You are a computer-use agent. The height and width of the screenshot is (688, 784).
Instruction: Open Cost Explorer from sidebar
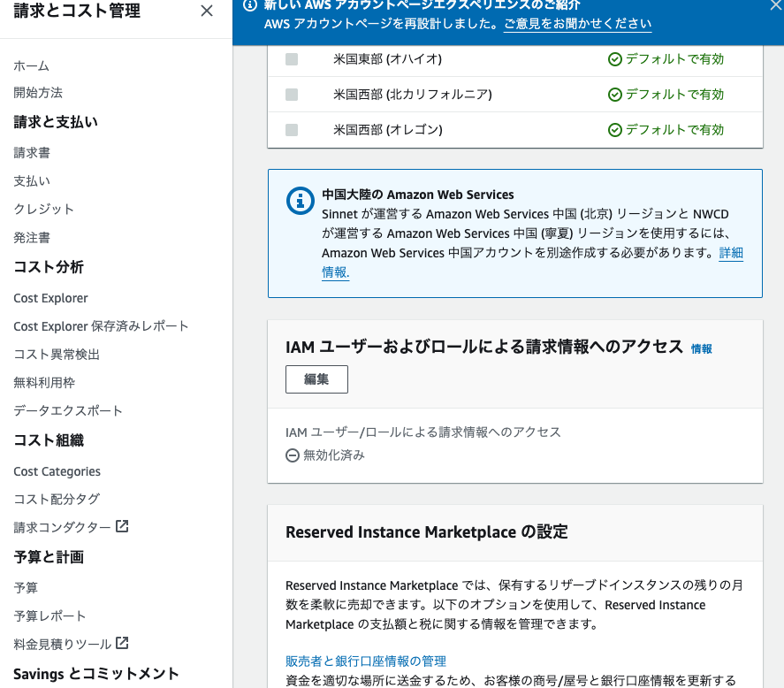pyautogui.click(x=50, y=298)
